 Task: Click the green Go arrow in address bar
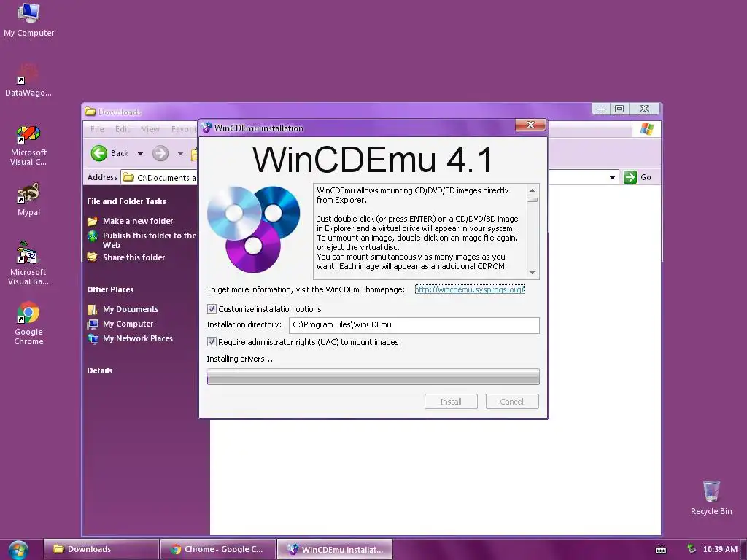(630, 177)
